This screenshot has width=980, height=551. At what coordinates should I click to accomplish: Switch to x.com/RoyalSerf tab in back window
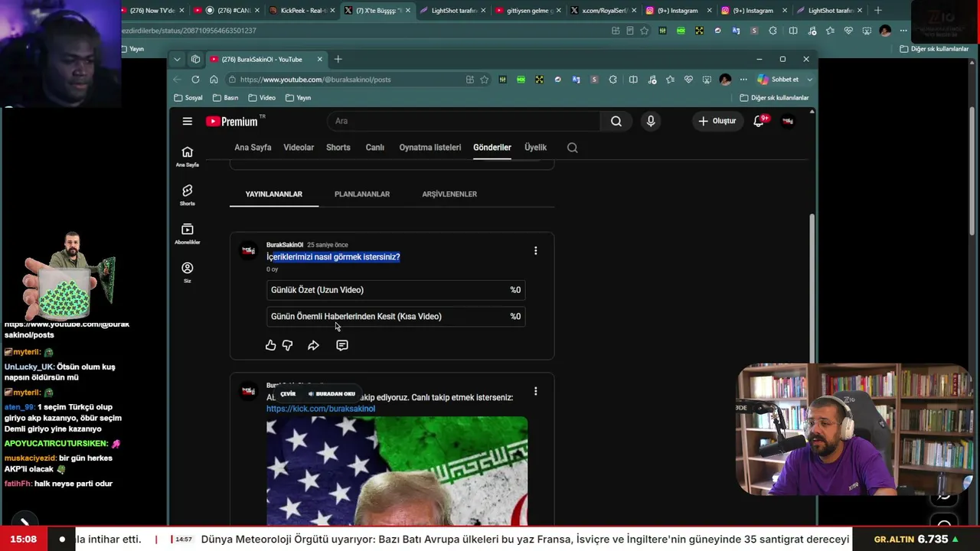click(x=603, y=11)
